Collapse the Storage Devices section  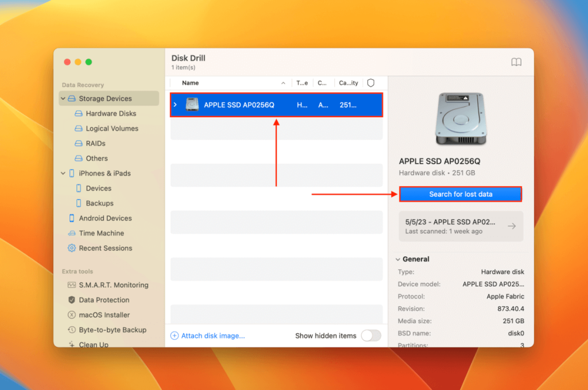click(x=63, y=98)
